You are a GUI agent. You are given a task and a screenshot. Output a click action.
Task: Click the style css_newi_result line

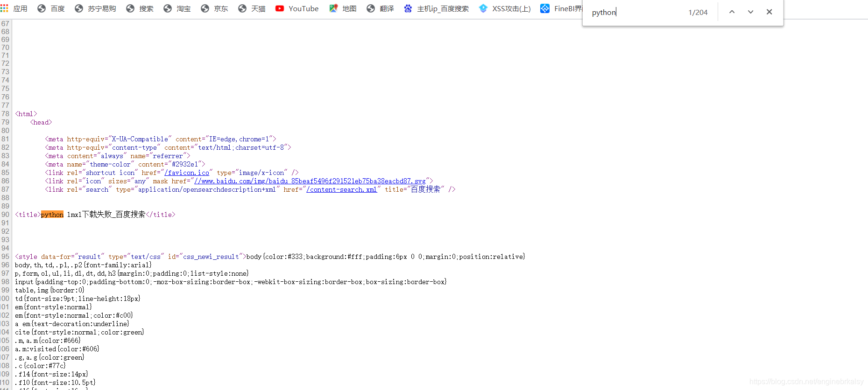coord(270,257)
